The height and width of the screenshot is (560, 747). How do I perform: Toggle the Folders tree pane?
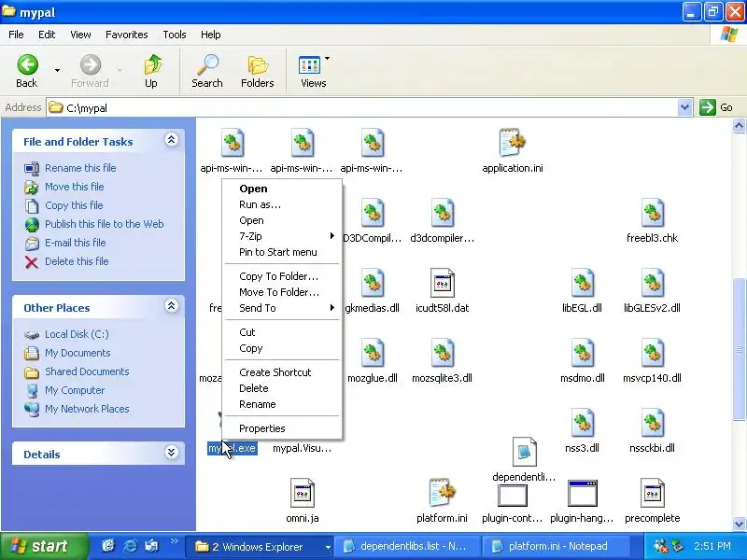tap(258, 64)
